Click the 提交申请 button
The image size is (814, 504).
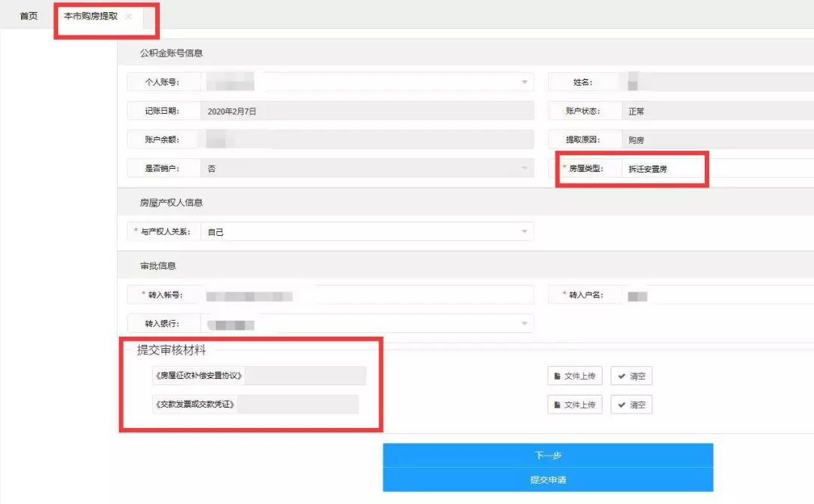pyautogui.click(x=547, y=481)
